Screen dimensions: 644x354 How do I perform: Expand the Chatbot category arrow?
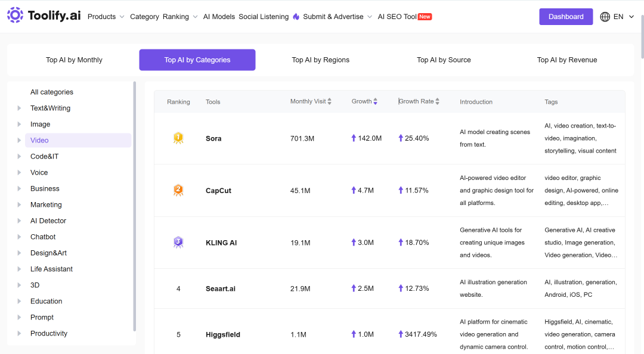(19, 237)
